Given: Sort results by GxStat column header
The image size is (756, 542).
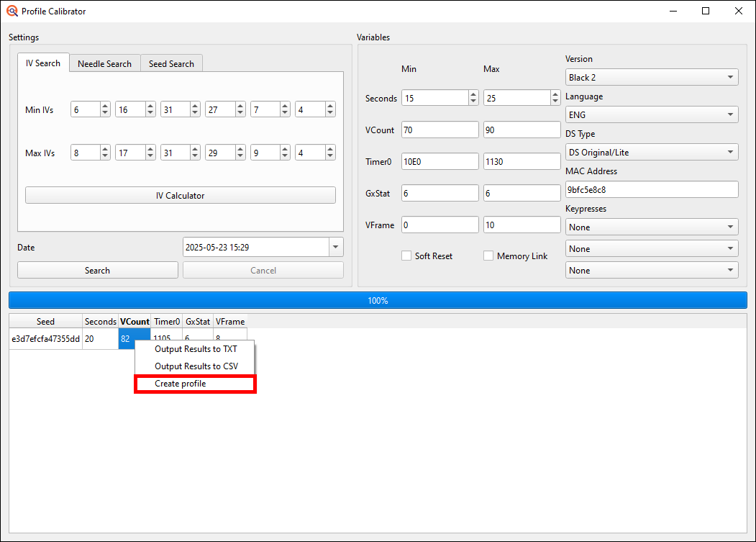Looking at the screenshot, I should click(198, 322).
